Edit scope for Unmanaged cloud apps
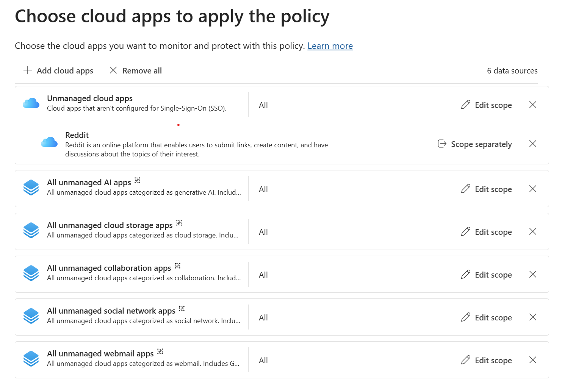Image resolution: width=562 pixels, height=392 pixels. [486, 105]
